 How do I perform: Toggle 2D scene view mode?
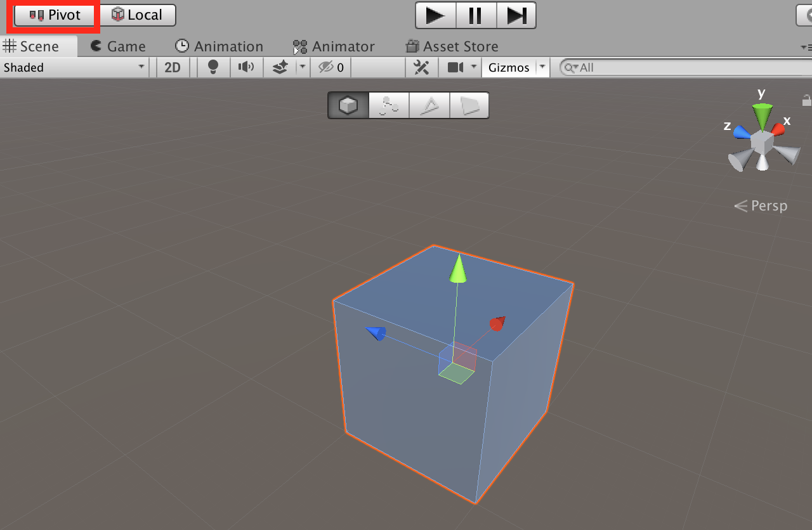pyautogui.click(x=173, y=67)
